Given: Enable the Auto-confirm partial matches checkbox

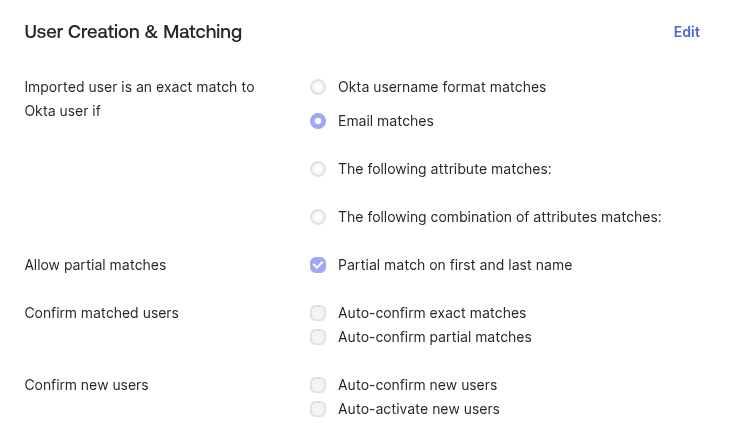Looking at the screenshot, I should (318, 337).
